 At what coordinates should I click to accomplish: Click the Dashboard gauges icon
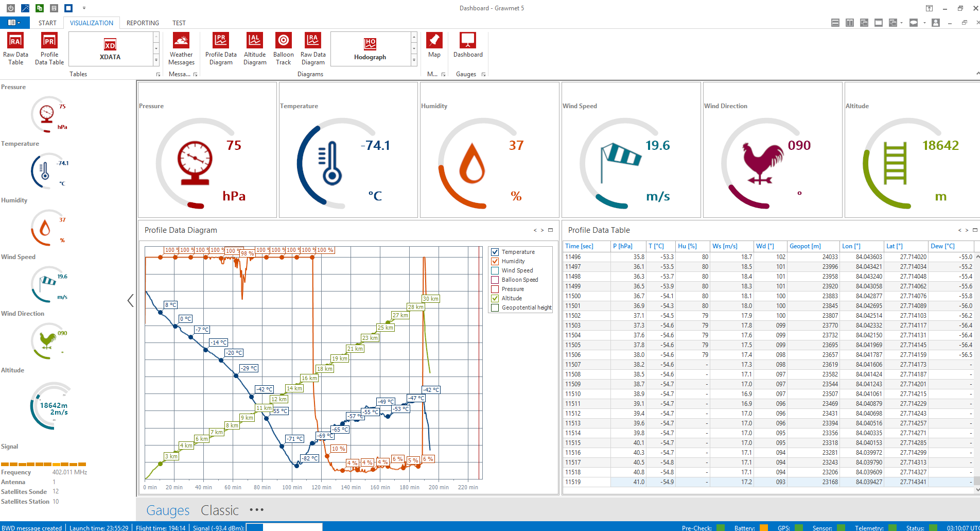468,45
